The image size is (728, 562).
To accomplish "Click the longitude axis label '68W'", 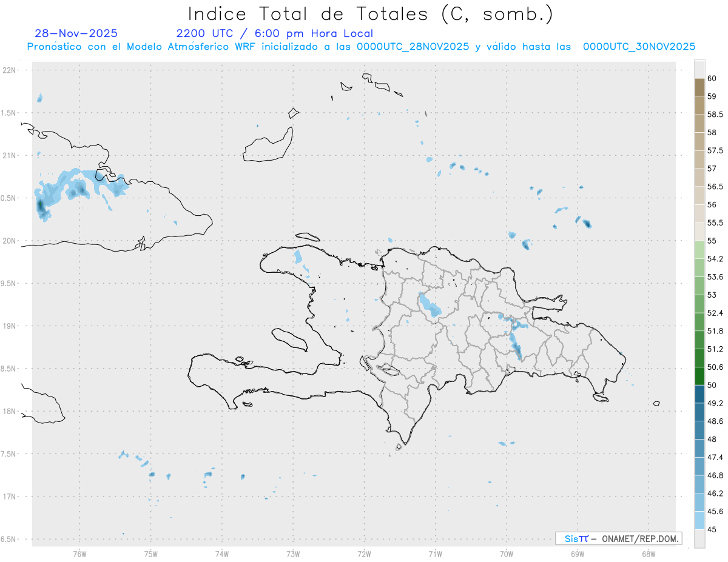I will click(649, 554).
